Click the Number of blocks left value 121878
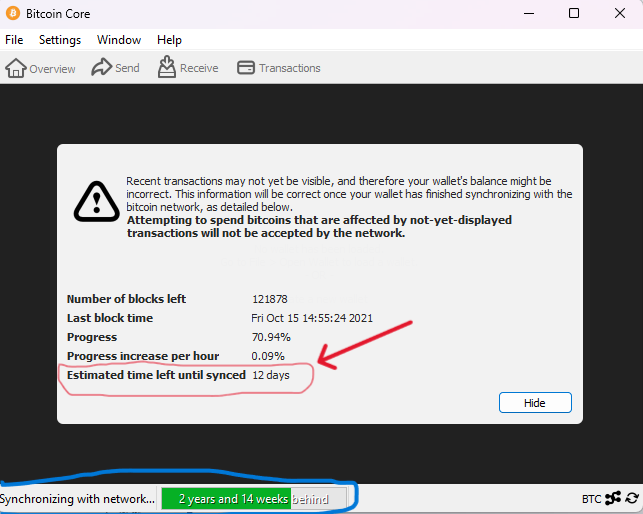 270,299
